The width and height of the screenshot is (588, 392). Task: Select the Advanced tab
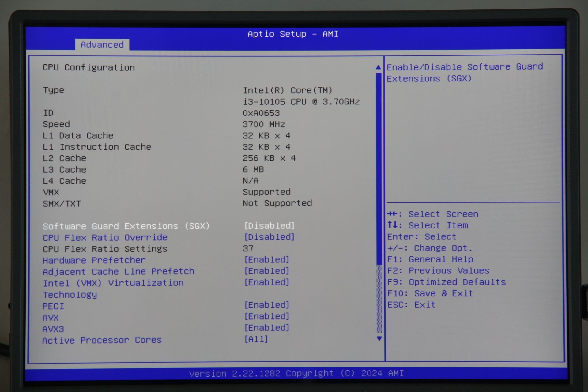[x=102, y=45]
